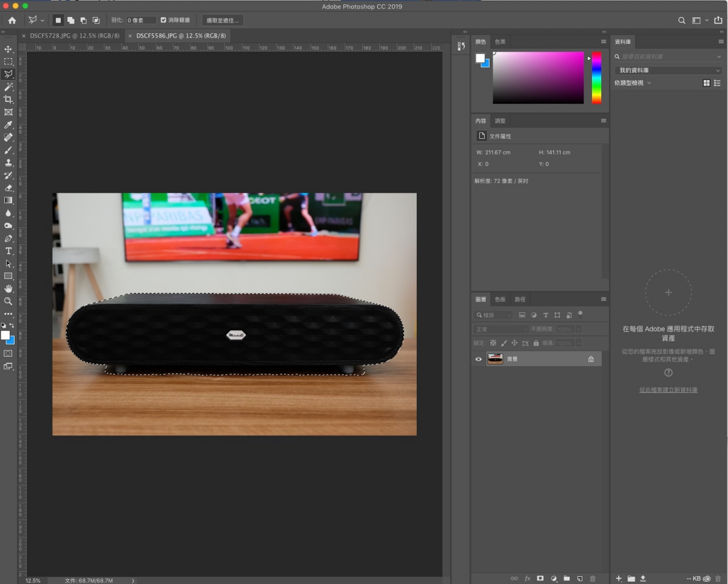Open the 正常 blend mode dropdown

tap(501, 329)
